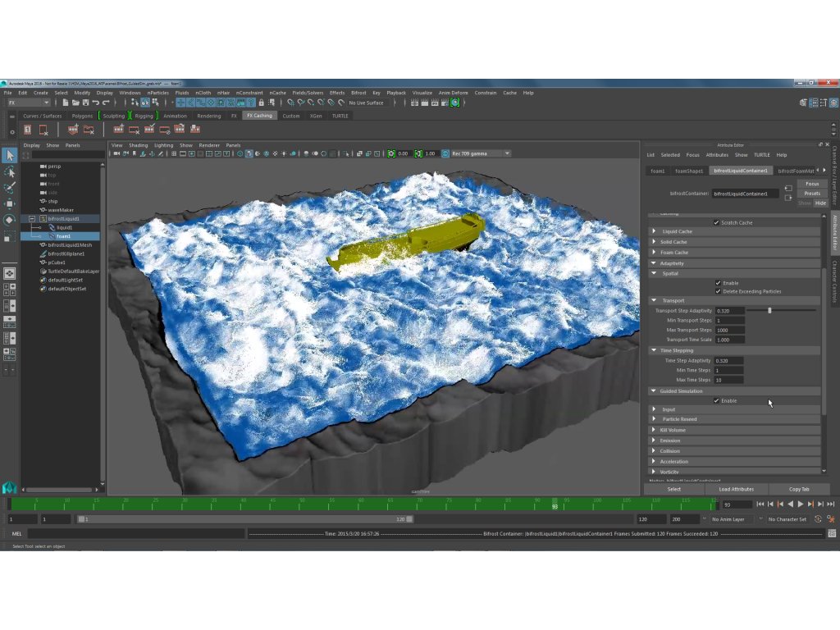Toggle Delete Exceeding Particles checkbox
Viewport: 840px width, 630px height.
click(x=718, y=291)
